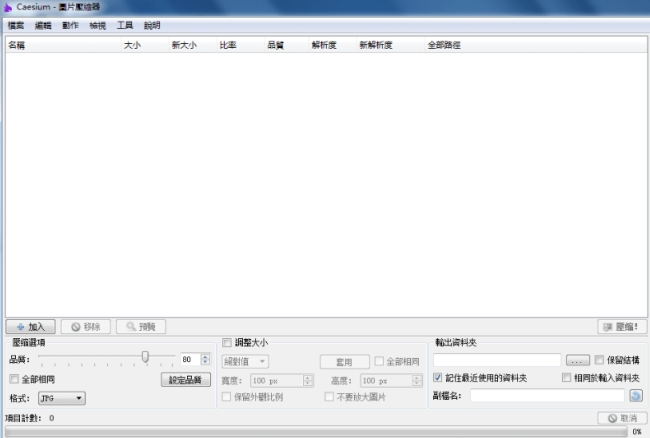Click the suffix reset refresh icon
The width and height of the screenshot is (650, 438).
(x=636, y=396)
